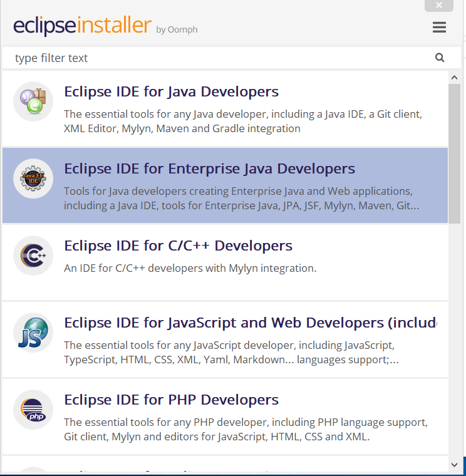Click the PHP developer tools description
This screenshot has height=476, width=466.
click(x=246, y=430)
